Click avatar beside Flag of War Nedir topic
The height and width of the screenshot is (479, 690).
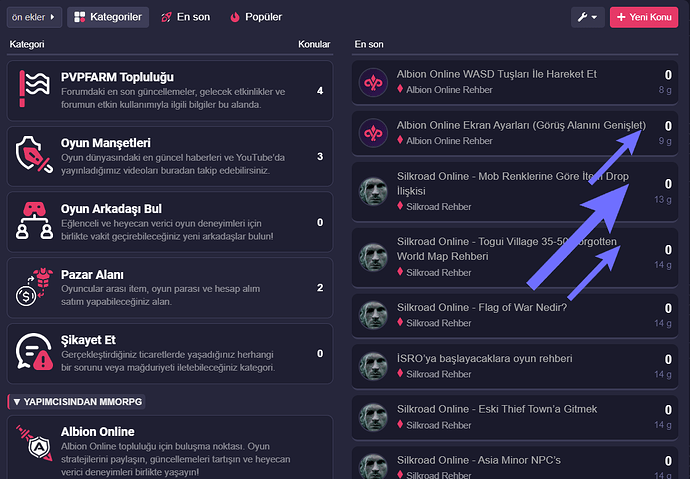373,315
